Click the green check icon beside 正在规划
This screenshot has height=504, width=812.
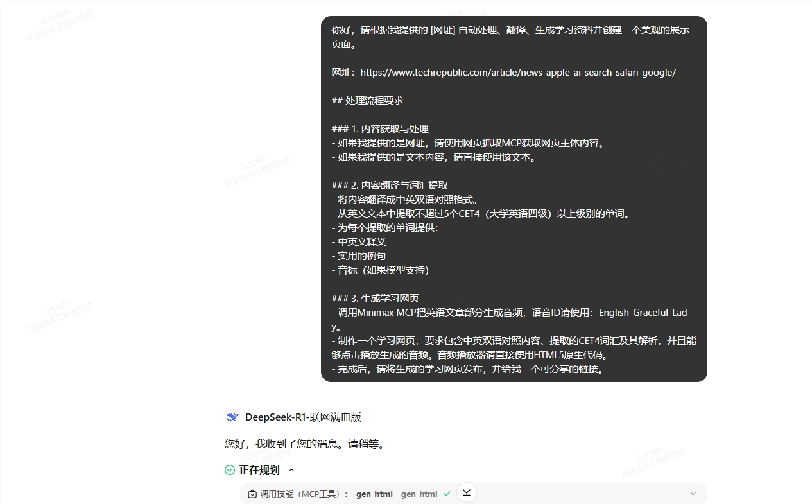click(230, 470)
